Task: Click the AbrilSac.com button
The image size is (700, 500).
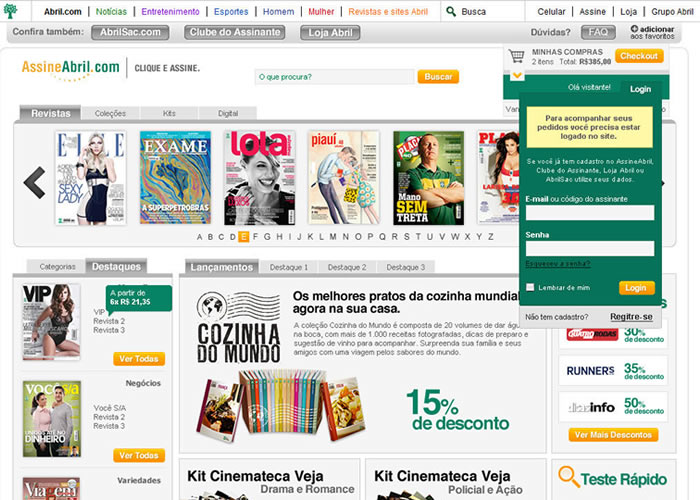Action: pyautogui.click(x=130, y=32)
